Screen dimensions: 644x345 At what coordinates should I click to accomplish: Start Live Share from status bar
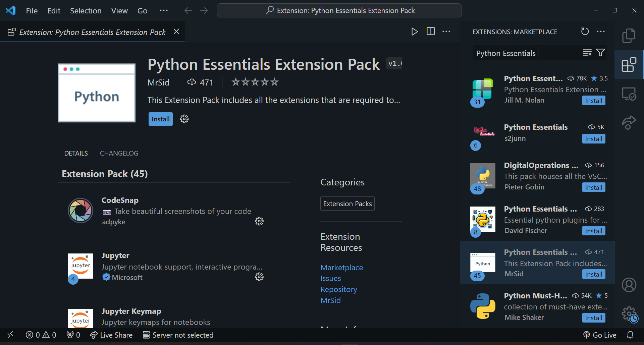pos(111,335)
